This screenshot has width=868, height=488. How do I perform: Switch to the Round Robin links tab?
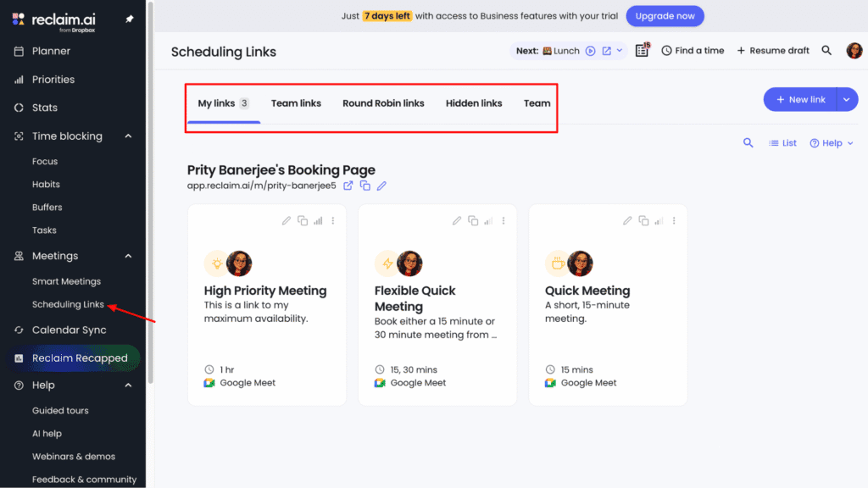[383, 103]
